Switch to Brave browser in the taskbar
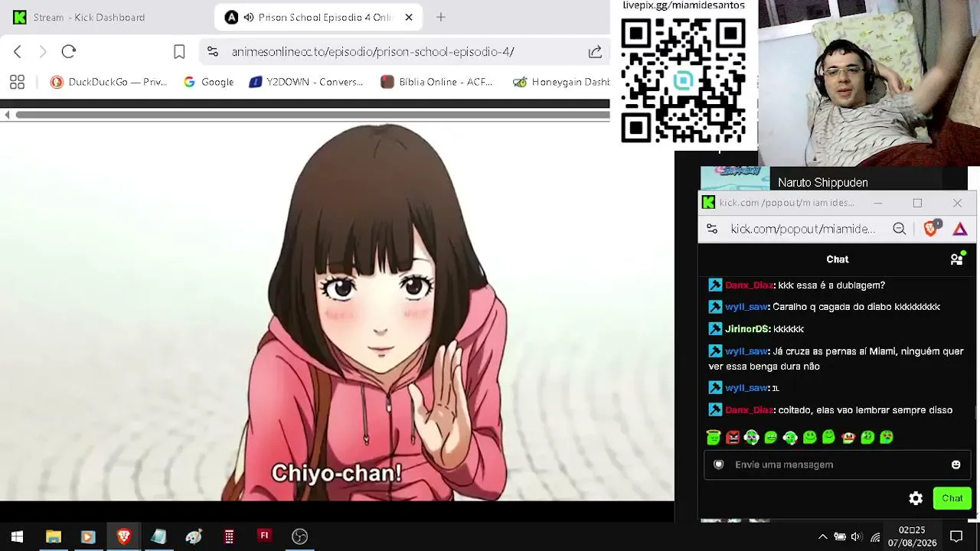 tap(123, 536)
